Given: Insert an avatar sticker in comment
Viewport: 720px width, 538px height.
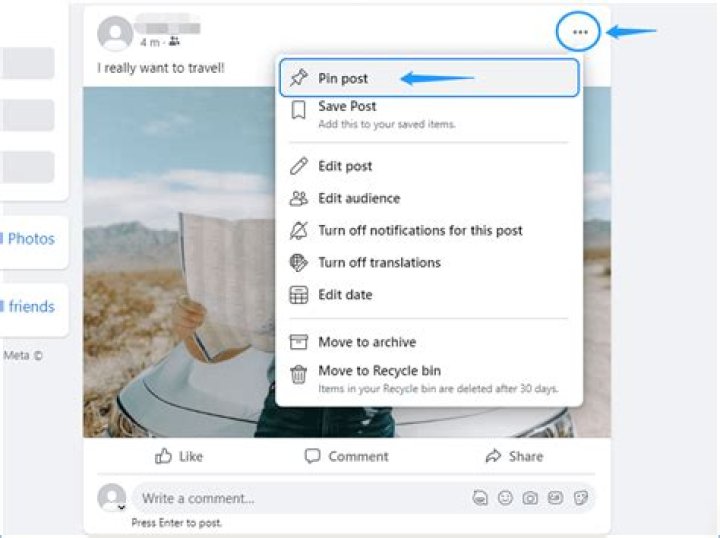Looking at the screenshot, I should 480,498.
